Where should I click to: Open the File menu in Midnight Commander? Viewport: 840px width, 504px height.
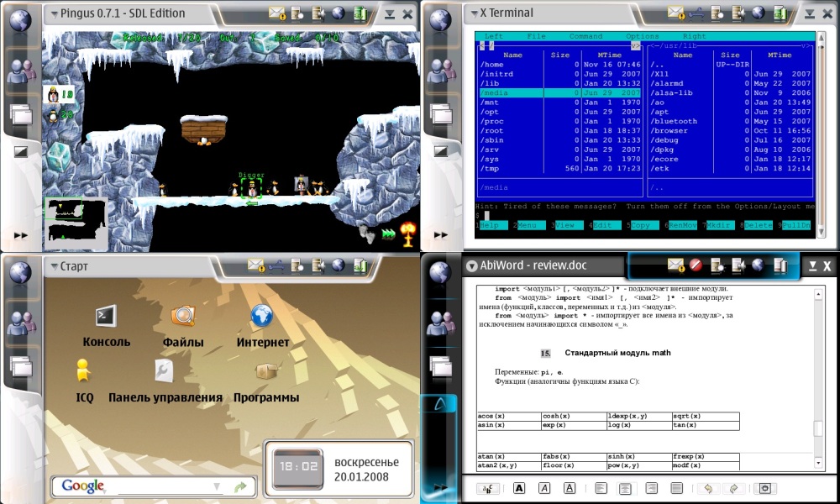pyautogui.click(x=536, y=36)
